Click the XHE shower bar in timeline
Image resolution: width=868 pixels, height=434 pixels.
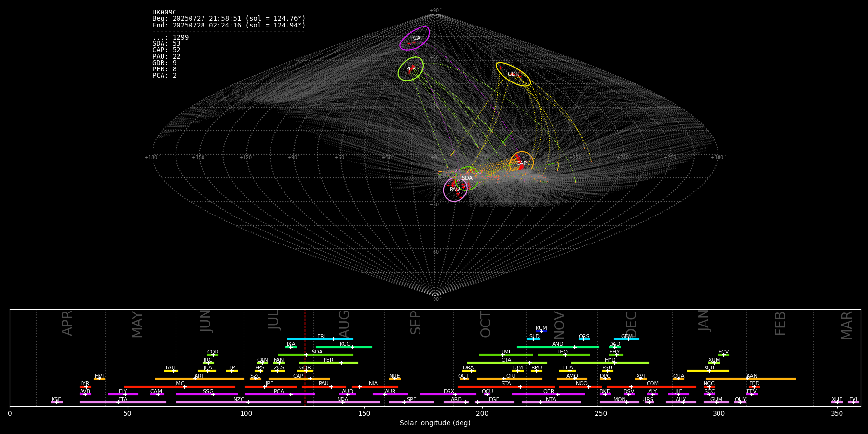click(837, 402)
